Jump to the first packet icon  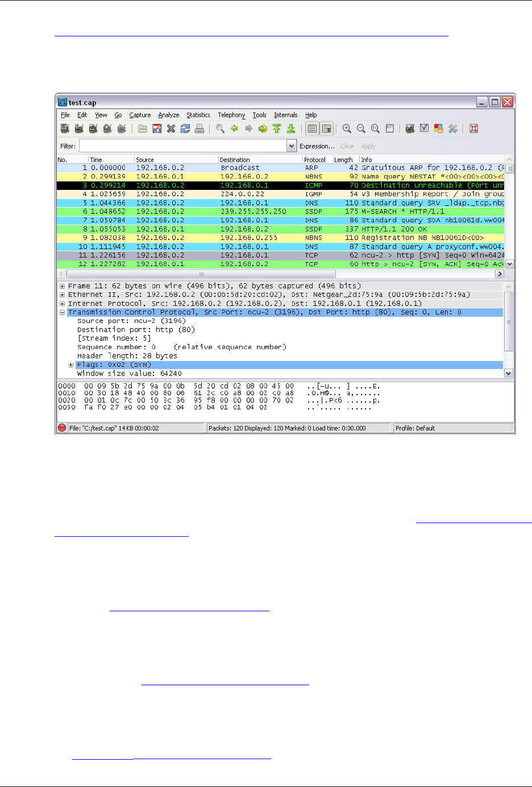pos(277,129)
